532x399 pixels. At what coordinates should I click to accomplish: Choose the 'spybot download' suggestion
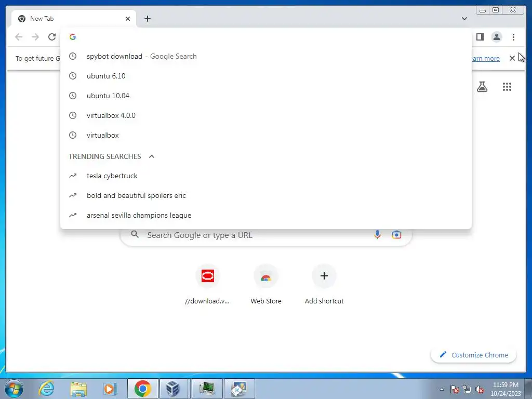pos(266,56)
